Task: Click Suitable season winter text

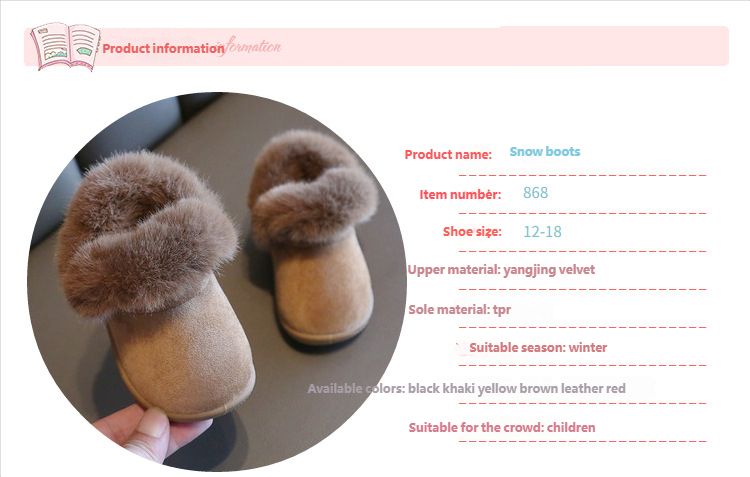Action: [x=538, y=347]
